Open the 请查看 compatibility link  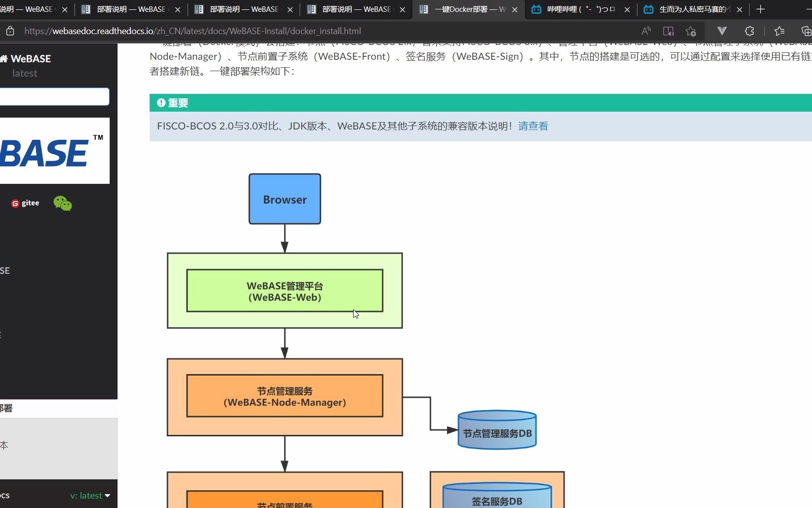tap(532, 126)
